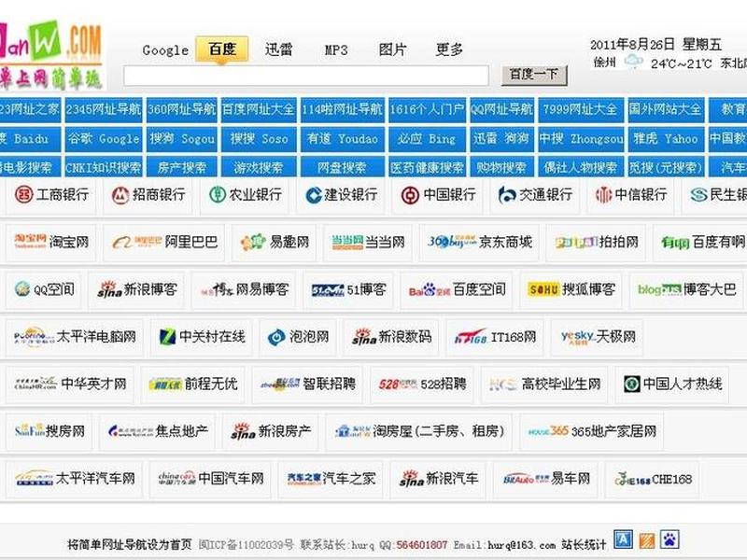Open 百度空间 link
This screenshot has height=560, width=747.
point(457,289)
